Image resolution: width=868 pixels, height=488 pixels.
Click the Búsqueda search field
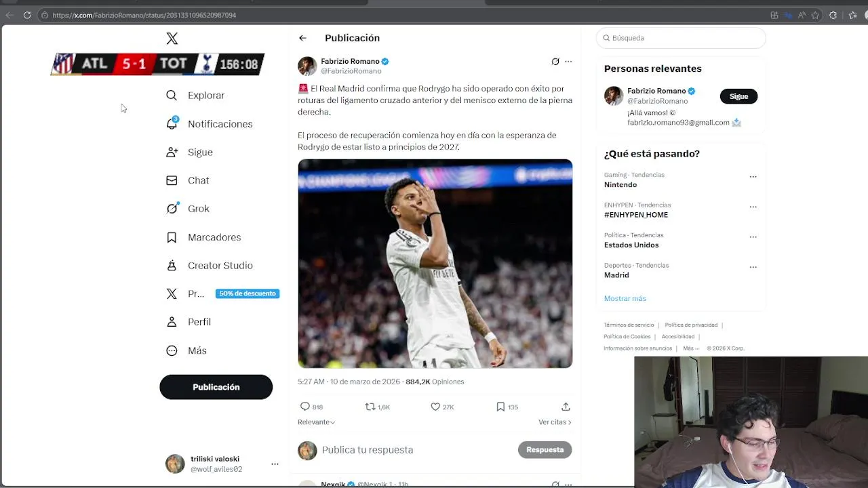pyautogui.click(x=681, y=38)
